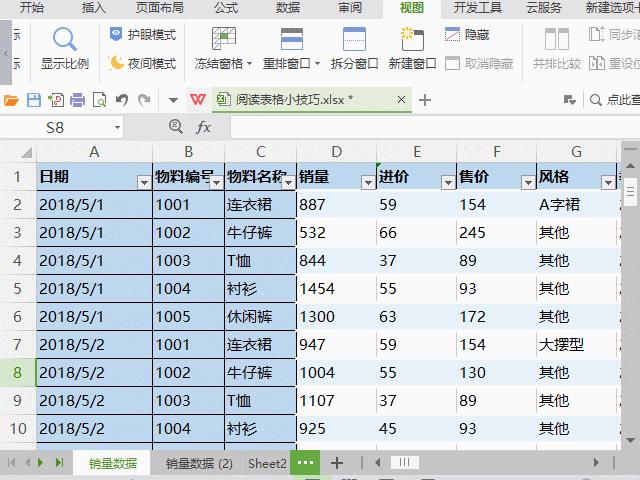Viewport: 640px width, 480px height.
Task: Switch to the 销量数据 (2) sheet tab
Action: click(199, 463)
